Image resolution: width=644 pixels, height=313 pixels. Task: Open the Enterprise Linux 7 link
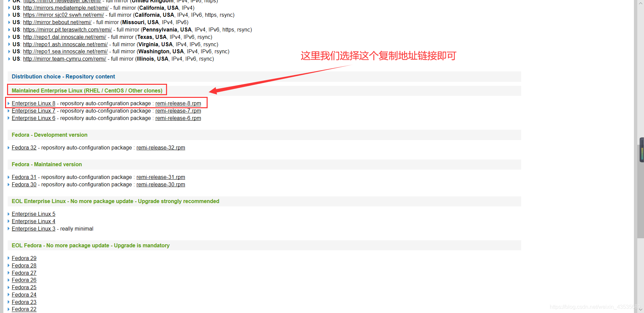click(34, 111)
